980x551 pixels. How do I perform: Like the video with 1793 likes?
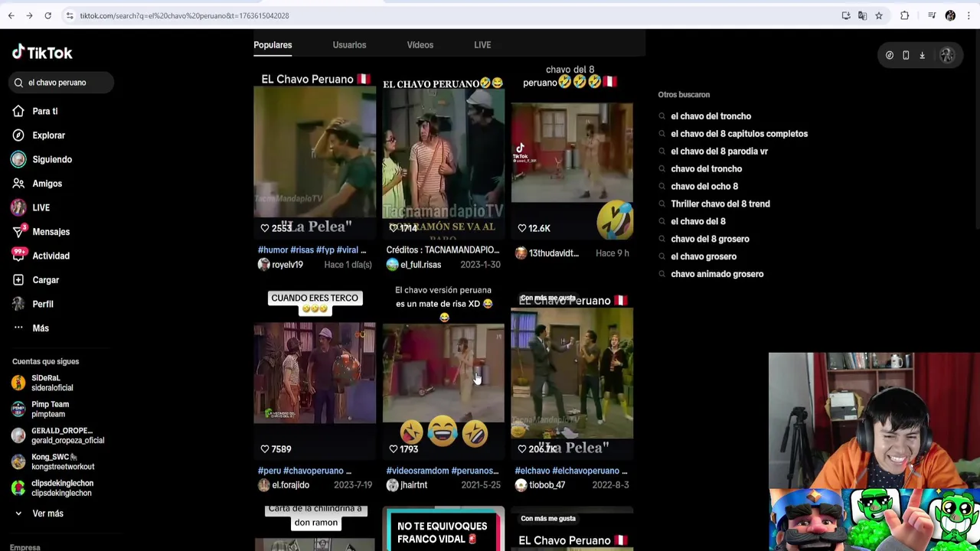pos(394,449)
